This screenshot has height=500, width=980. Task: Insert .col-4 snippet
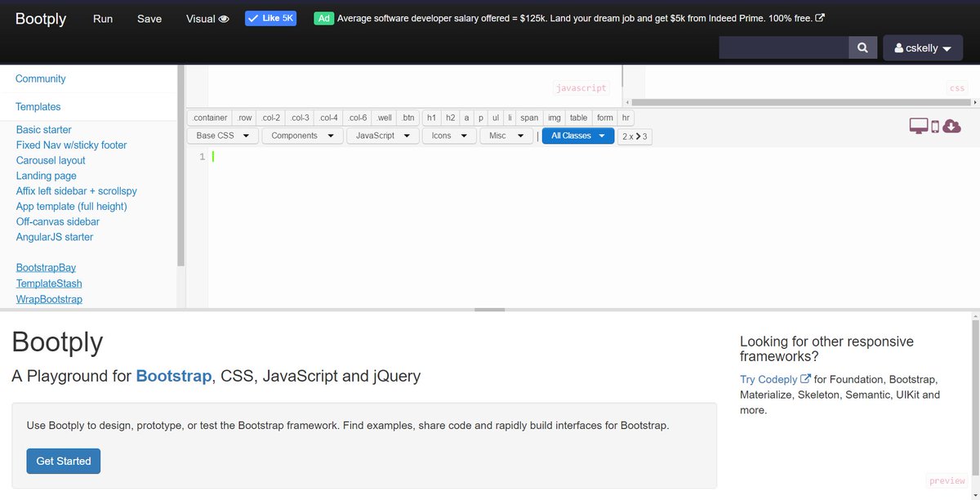pyautogui.click(x=328, y=118)
